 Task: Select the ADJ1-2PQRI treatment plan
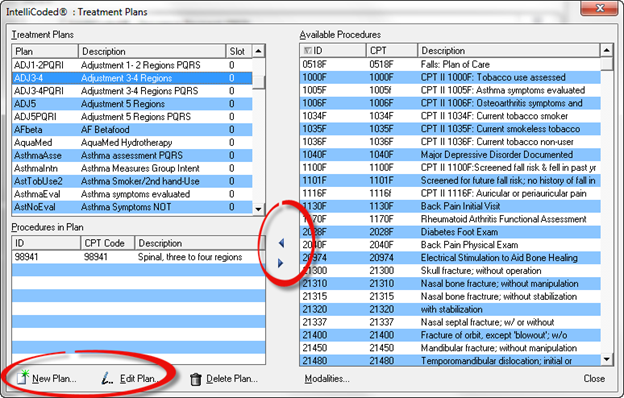click(x=132, y=65)
